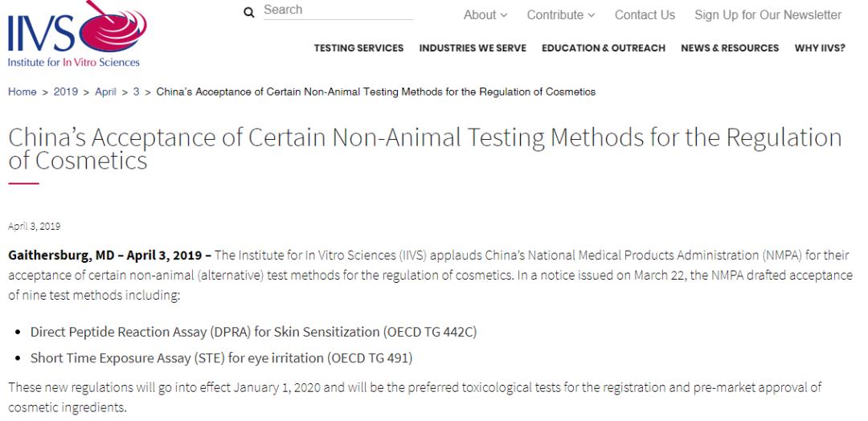Click the IIVS logo

[76, 35]
